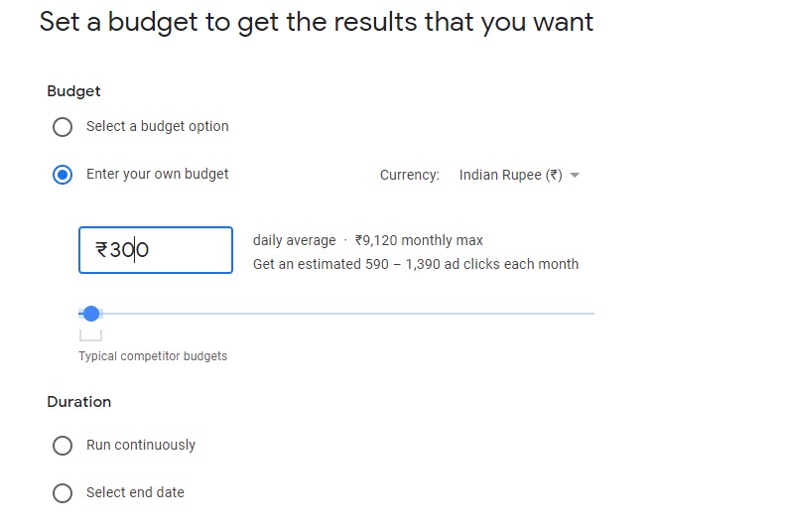The height and width of the screenshot is (532, 789).
Task: Click the estimated ad clicks text line
Action: 415,264
